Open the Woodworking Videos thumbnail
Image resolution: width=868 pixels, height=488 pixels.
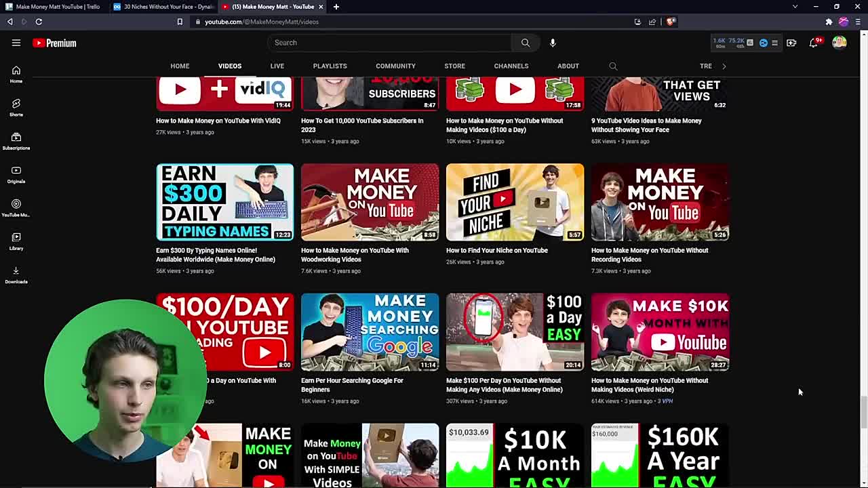[x=370, y=202]
